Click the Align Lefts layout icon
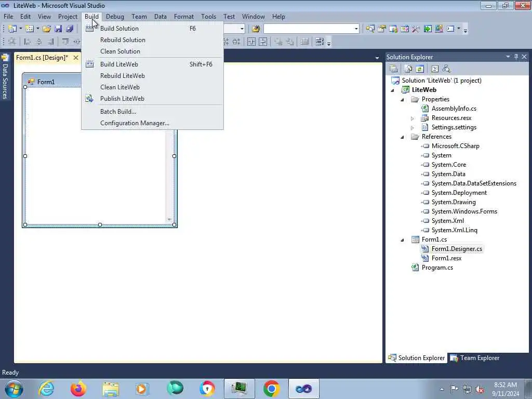Viewport: 532px width, 399px height. click(28, 42)
